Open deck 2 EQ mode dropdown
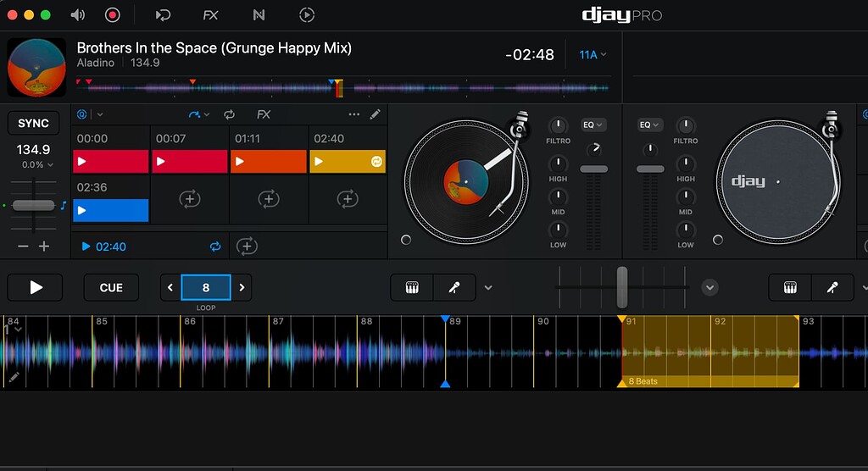The image size is (868, 471). pyautogui.click(x=650, y=125)
